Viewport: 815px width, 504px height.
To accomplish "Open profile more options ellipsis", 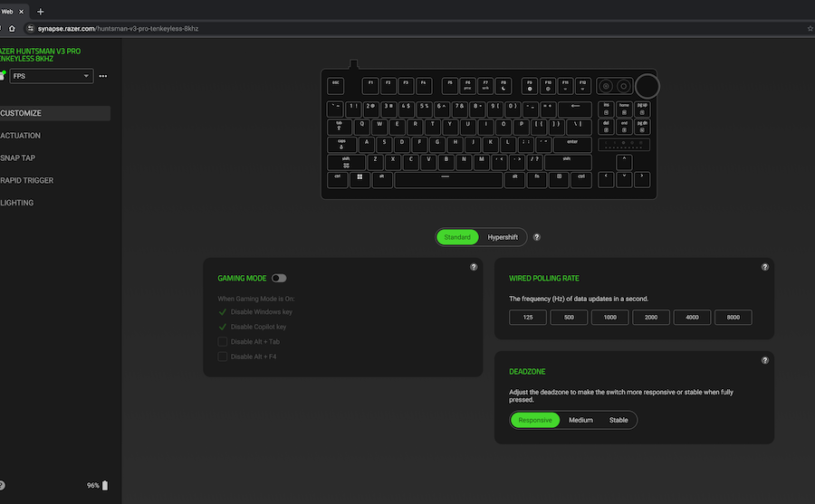I will [103, 76].
